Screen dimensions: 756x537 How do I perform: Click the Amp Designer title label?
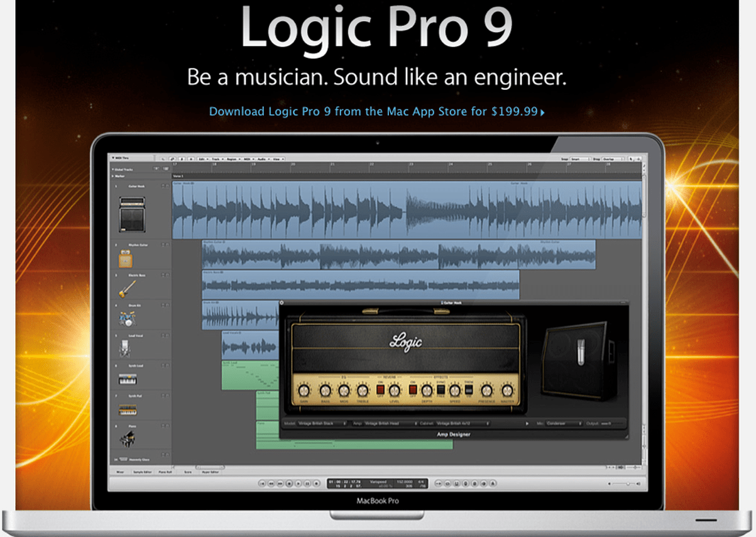454,434
